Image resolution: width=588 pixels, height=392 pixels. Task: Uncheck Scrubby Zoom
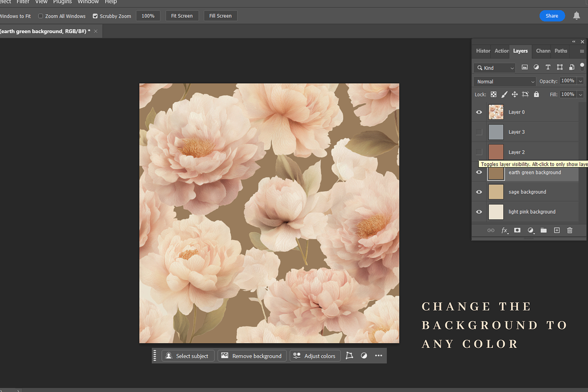pyautogui.click(x=95, y=16)
